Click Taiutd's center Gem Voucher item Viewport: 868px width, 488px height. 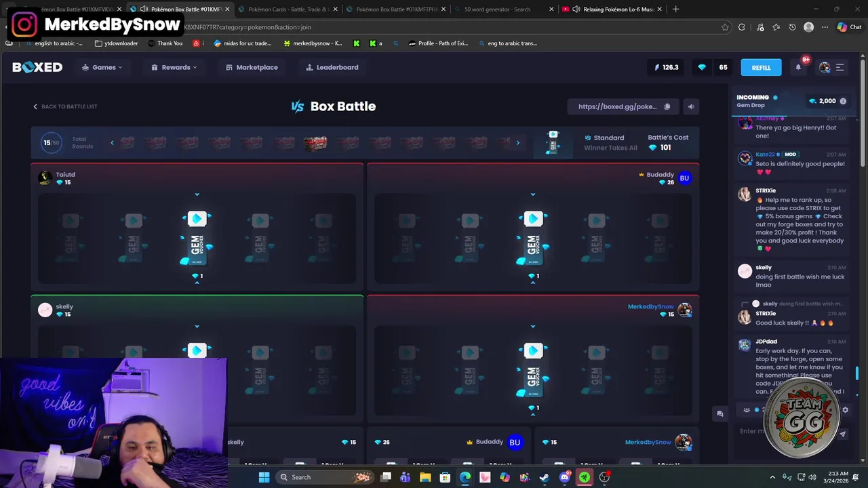pos(197,239)
